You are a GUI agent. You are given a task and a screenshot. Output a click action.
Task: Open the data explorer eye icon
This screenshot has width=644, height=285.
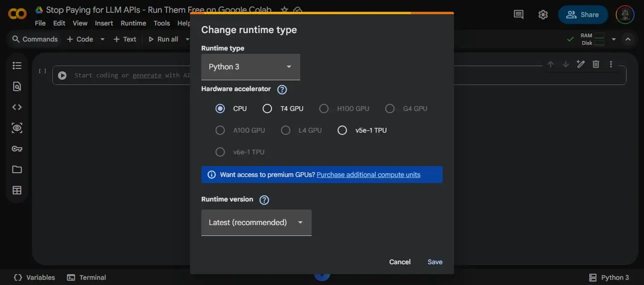[x=17, y=128]
